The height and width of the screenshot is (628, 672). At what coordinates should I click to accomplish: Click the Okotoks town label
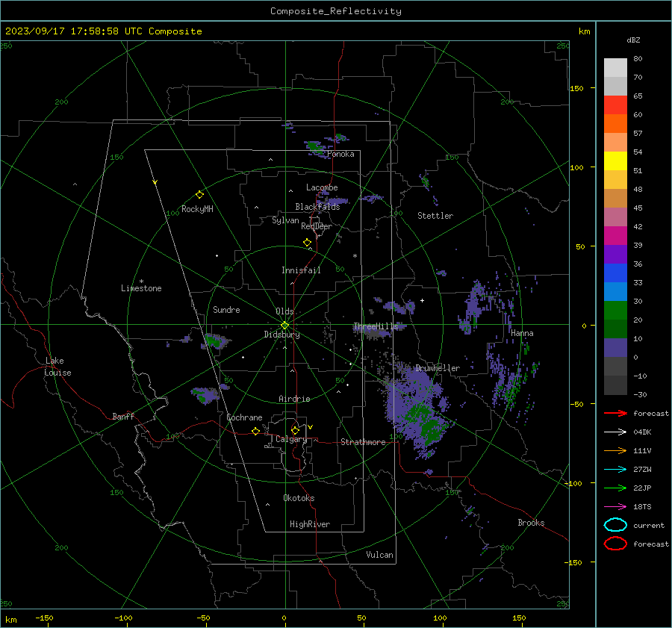299,498
